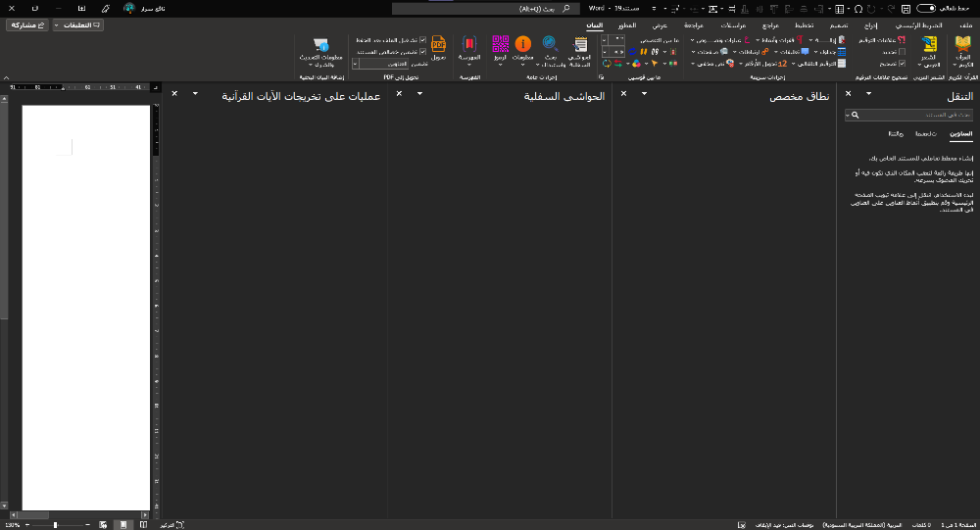Uncheck the تصحيح checkbox in punctuation group
Image resolution: width=980 pixels, height=530 pixels.
(x=902, y=64)
